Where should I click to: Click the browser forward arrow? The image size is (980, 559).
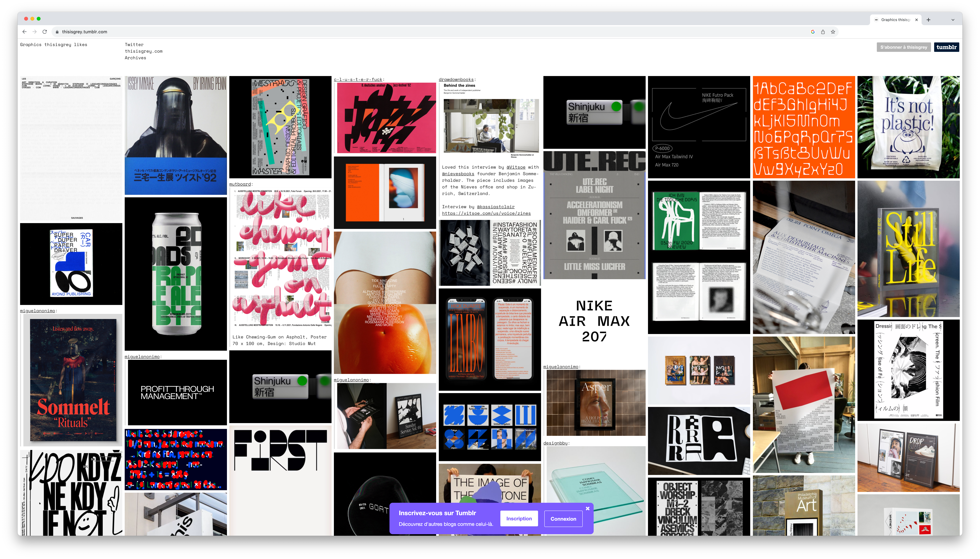(35, 32)
